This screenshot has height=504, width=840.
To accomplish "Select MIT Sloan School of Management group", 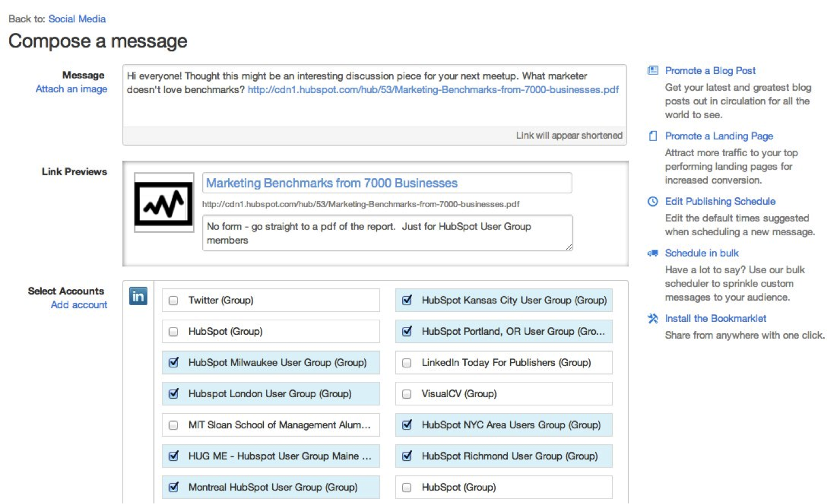I will (174, 426).
